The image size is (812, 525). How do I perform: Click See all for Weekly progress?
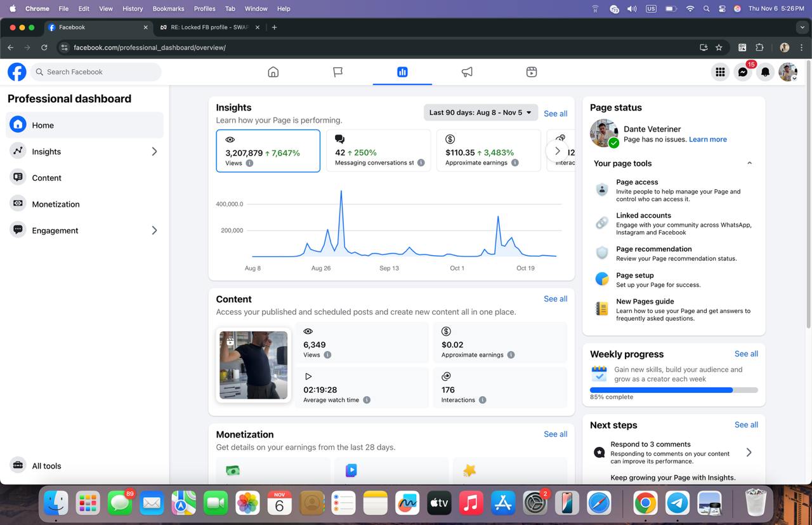coord(746,354)
